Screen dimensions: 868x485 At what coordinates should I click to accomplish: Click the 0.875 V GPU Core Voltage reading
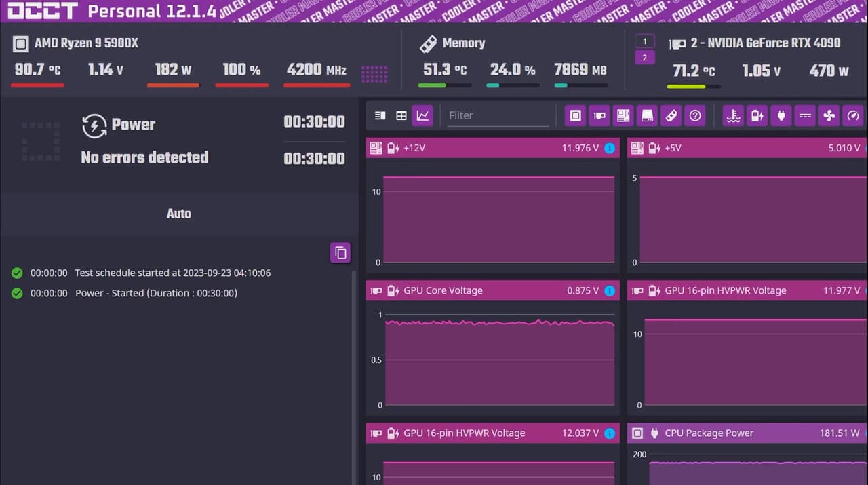click(x=583, y=291)
